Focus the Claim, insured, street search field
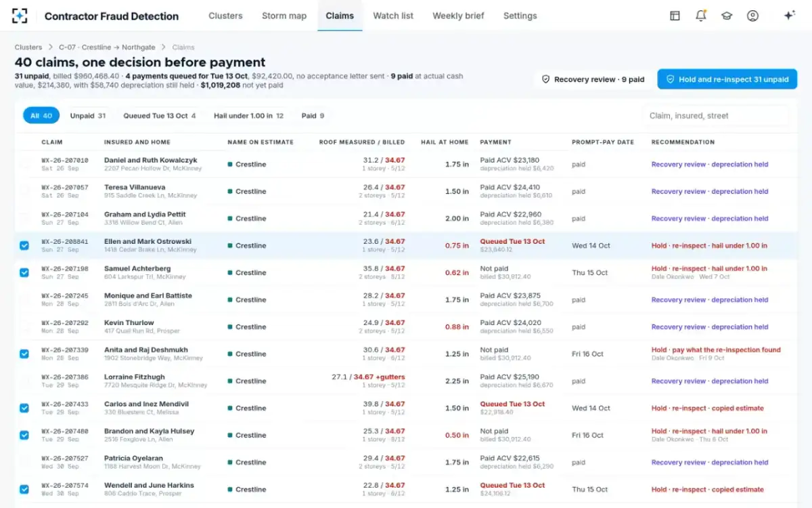812x508 pixels. coord(715,116)
